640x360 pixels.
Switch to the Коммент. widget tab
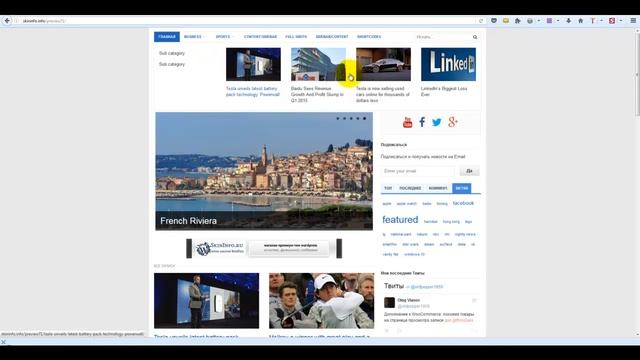click(438, 188)
